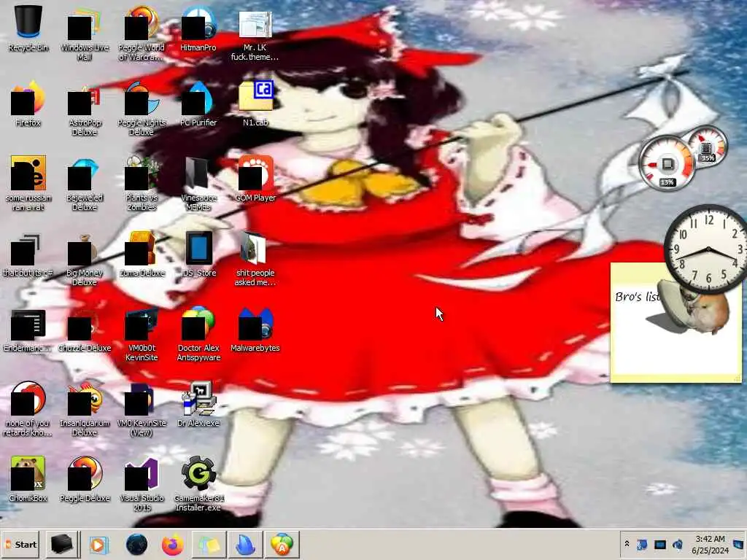
Task: Open Big Money Deluxe game
Action: (85, 260)
